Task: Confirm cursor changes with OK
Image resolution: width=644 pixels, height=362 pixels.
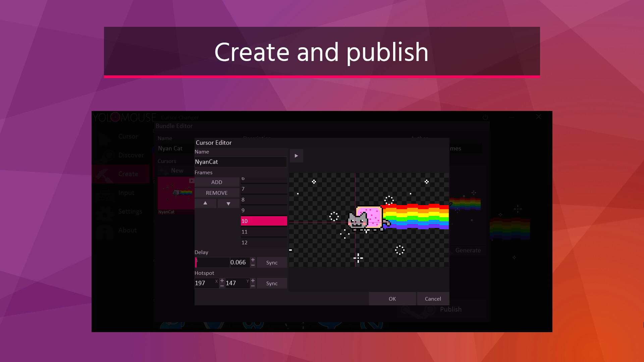Action: [x=392, y=299]
